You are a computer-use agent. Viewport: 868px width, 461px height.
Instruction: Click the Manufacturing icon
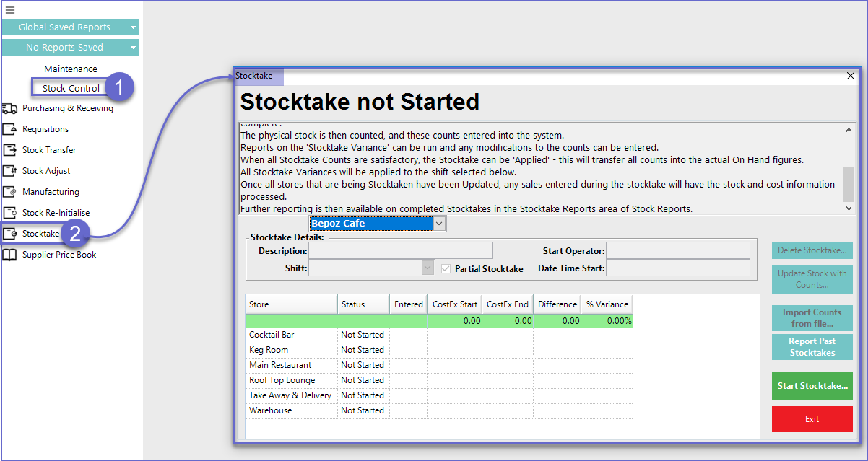10,192
